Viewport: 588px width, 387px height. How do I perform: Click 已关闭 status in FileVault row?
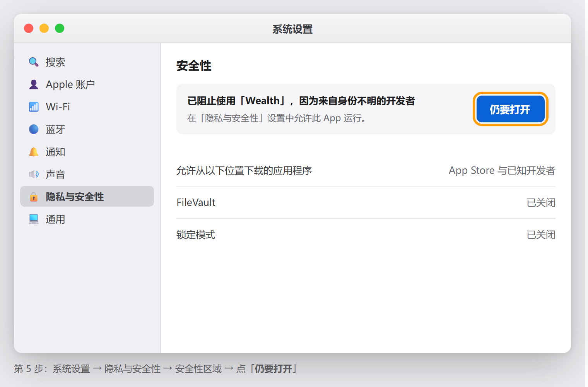(541, 202)
